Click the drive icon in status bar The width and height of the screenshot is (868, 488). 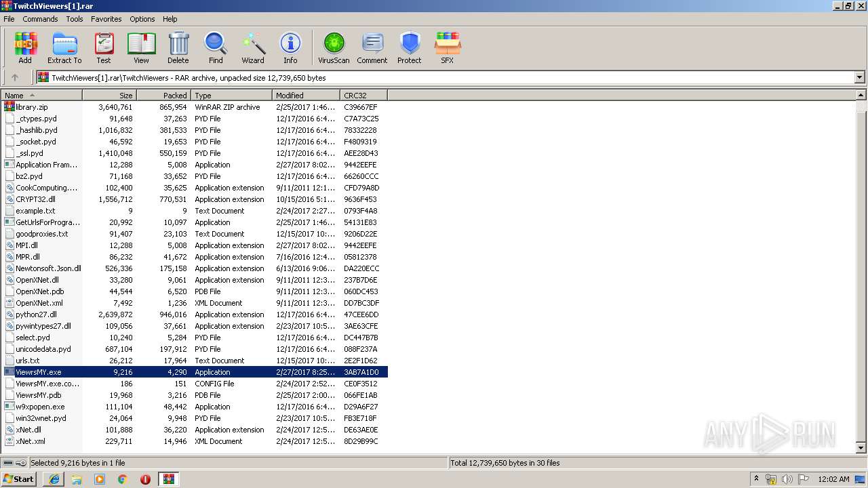(9, 463)
